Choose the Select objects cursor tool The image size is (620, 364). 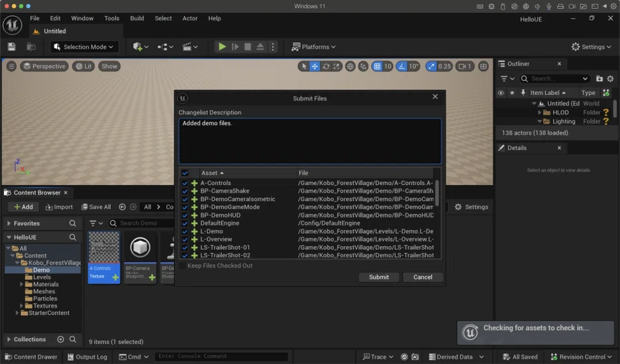pos(304,66)
